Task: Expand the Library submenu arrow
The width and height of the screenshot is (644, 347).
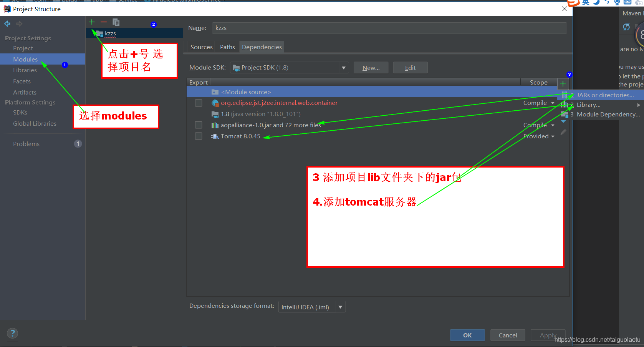Action: [x=639, y=105]
